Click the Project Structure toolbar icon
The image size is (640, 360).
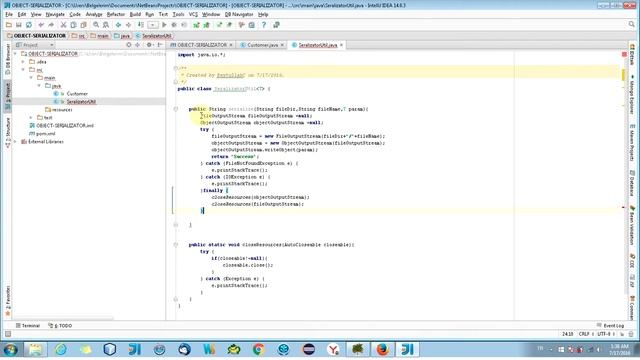[x=252, y=25]
